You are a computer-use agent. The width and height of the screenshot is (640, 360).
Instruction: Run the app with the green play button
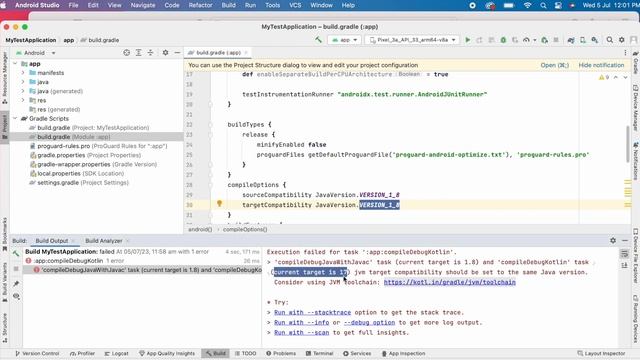tap(468, 40)
